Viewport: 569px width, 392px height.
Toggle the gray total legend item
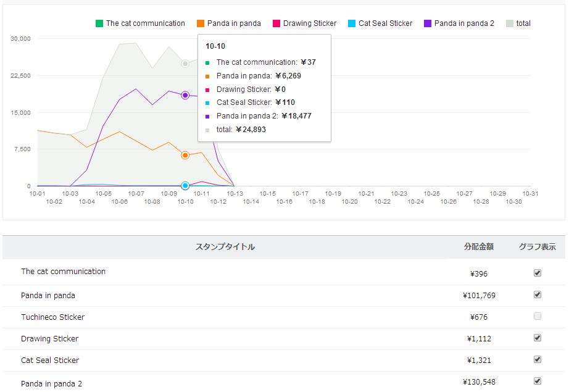518,23
